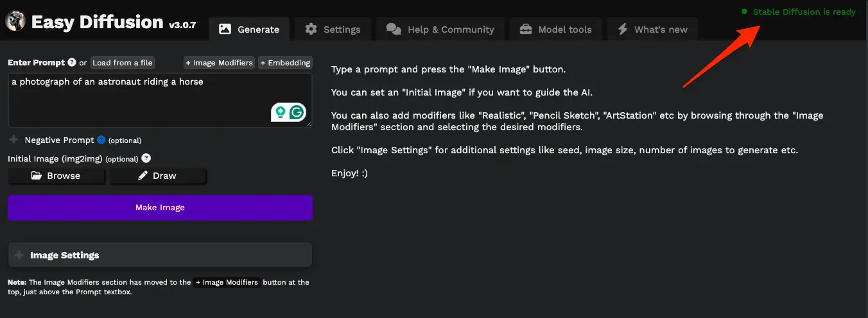Image resolution: width=868 pixels, height=318 pixels.
Task: Click the green Grammarly icon in prompt box
Action: pyautogui.click(x=297, y=113)
